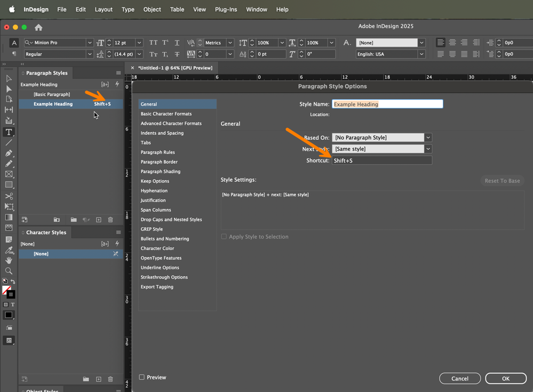Open the InDesign application menu
533x392 pixels.
click(x=36, y=10)
